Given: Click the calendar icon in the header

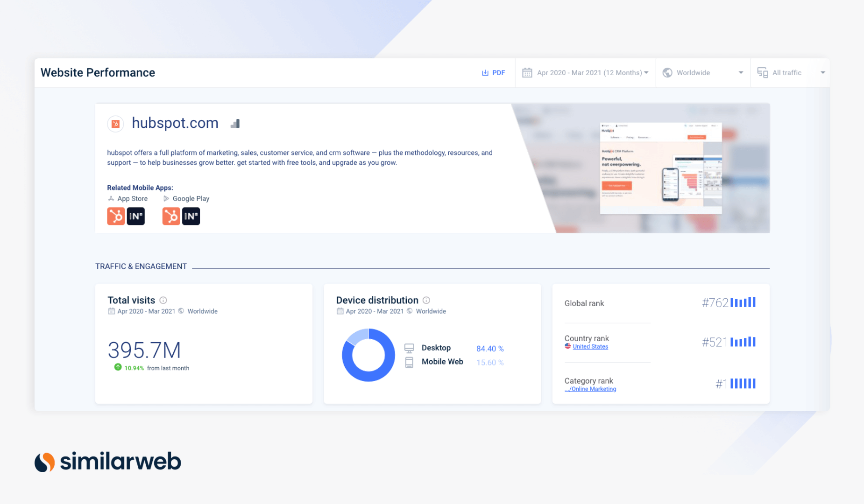Looking at the screenshot, I should coord(527,73).
